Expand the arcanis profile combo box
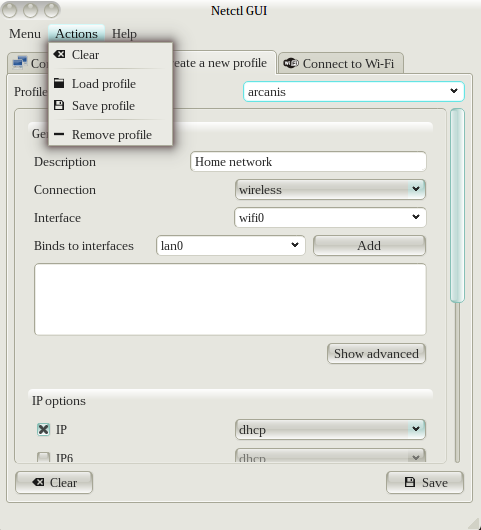The height and width of the screenshot is (530, 481). click(x=354, y=92)
